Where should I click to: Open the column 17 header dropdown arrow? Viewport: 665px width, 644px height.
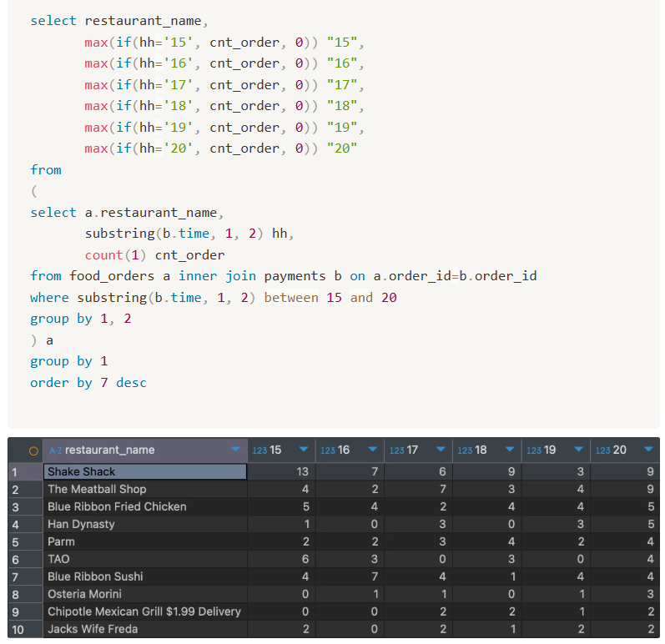tap(441, 450)
